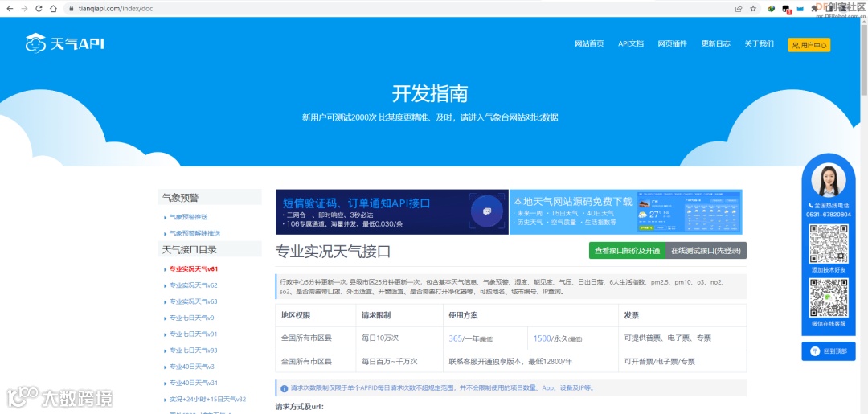
Task: Open 关于我们 in top navigation
Action: 759,43
